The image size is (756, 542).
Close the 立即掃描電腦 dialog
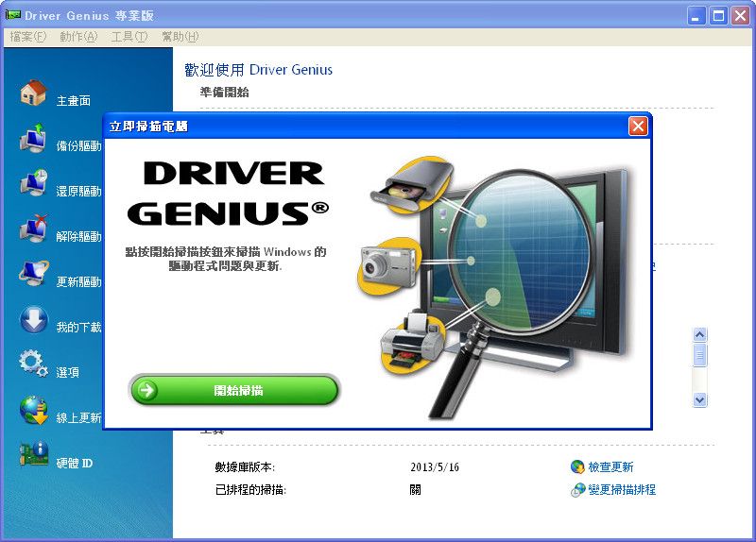click(638, 127)
